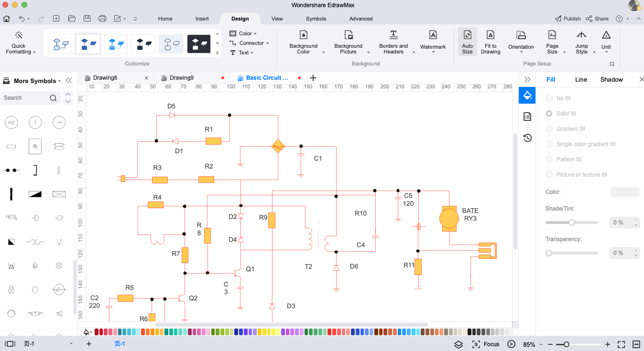Click the Publish button
Image resolution: width=644 pixels, height=351 pixels.
pos(568,19)
